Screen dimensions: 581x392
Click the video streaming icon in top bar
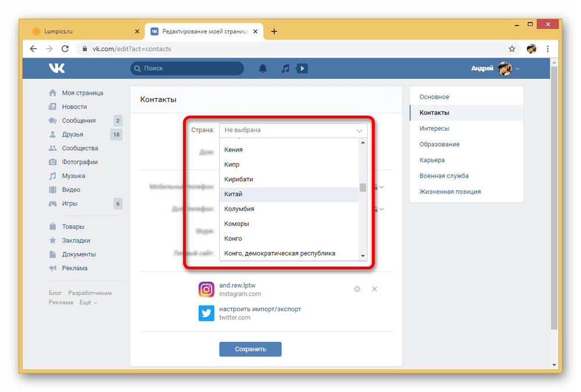(x=302, y=68)
